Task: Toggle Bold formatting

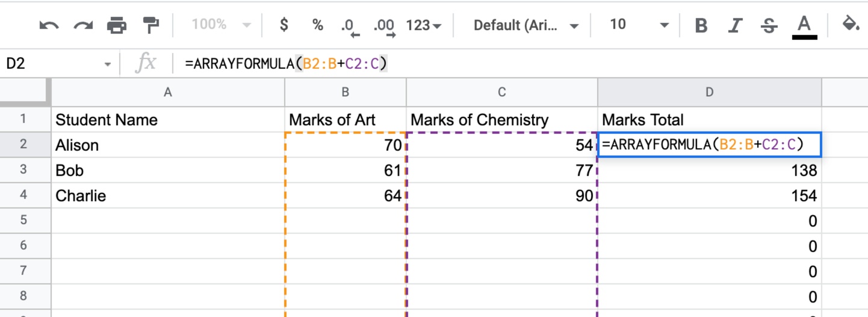Action: [x=701, y=25]
